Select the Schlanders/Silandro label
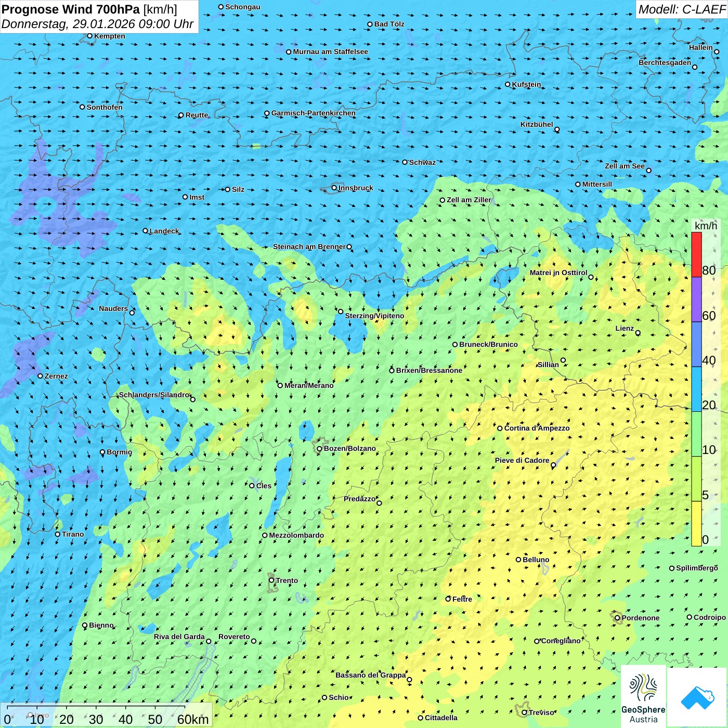 (154, 395)
